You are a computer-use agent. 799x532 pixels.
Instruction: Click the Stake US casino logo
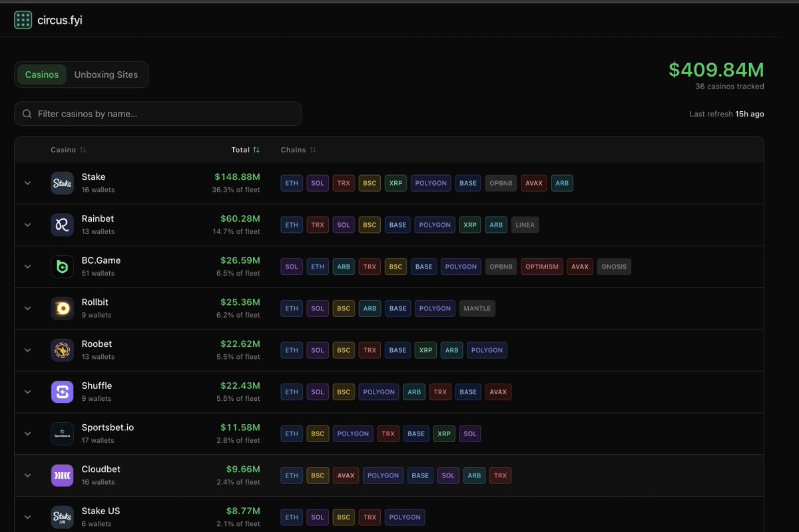tap(62, 517)
